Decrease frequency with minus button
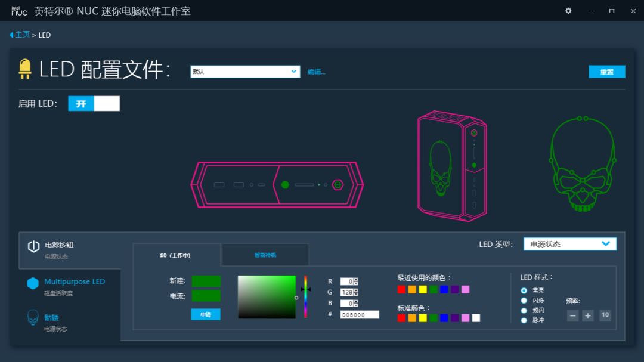 click(572, 315)
